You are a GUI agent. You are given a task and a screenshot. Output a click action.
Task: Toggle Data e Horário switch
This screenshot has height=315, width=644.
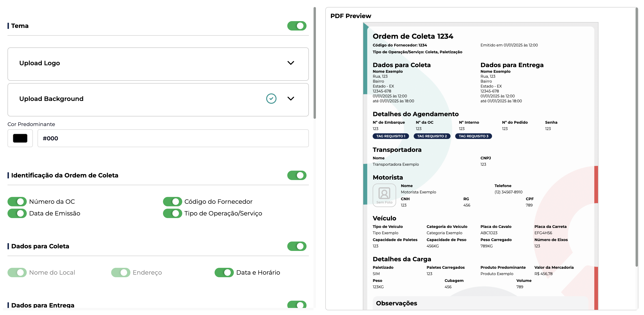pyautogui.click(x=224, y=272)
